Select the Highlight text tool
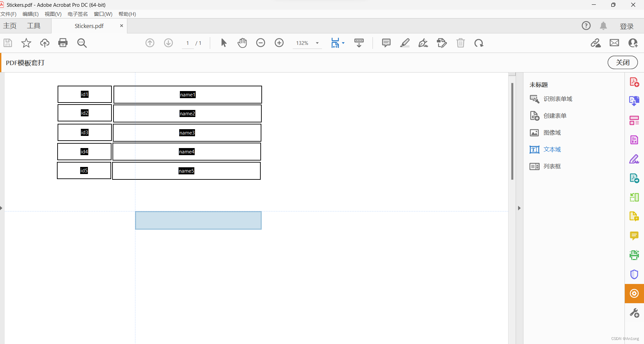 pyautogui.click(x=405, y=43)
